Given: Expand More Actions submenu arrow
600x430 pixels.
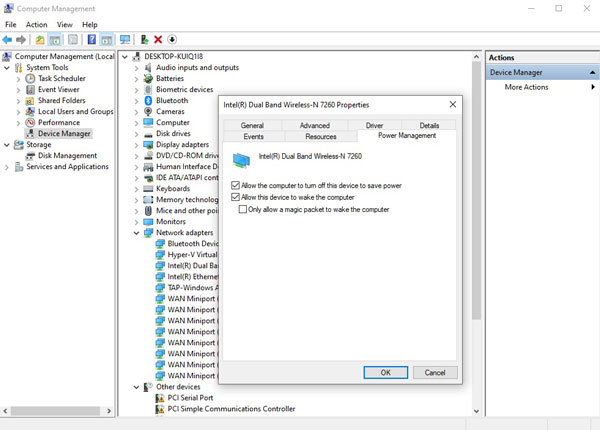Looking at the screenshot, I should coord(593,87).
